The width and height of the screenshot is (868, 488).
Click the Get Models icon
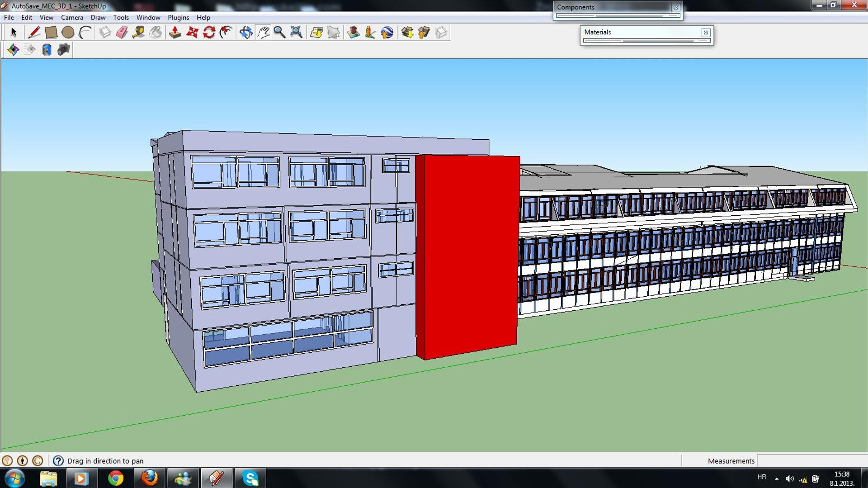(x=407, y=33)
